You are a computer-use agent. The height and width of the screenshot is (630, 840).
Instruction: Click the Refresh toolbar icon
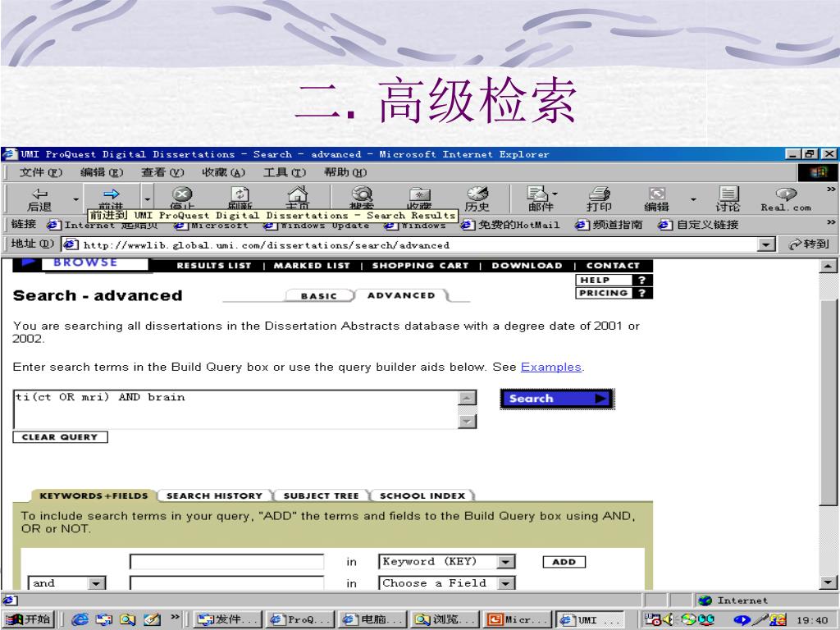pos(240,194)
